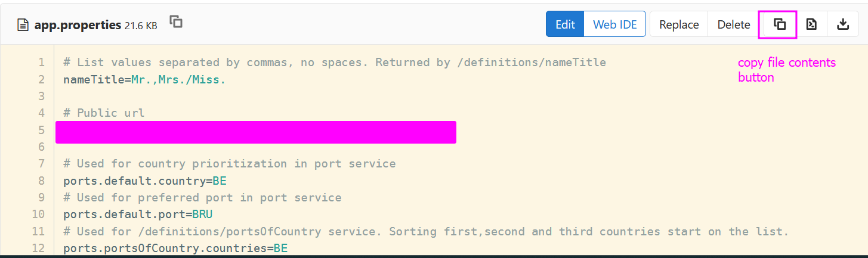
Task: Click the document icon beside app.properties
Action: (23, 25)
